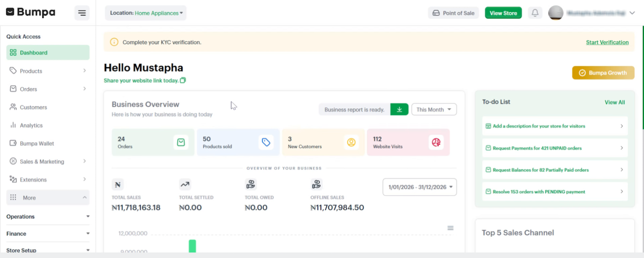Viewport: 644px width, 258px height.
Task: Click the Sales & Marketing percent icon
Action: (13, 161)
